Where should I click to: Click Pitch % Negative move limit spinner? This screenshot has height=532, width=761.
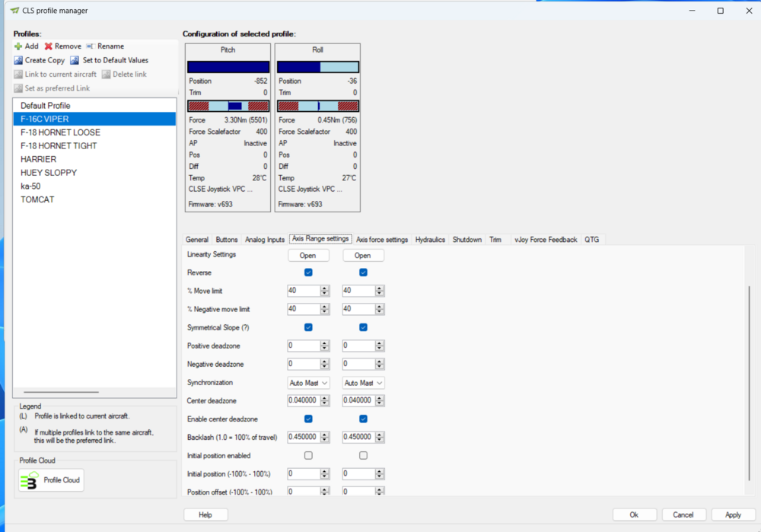pyautogui.click(x=325, y=309)
